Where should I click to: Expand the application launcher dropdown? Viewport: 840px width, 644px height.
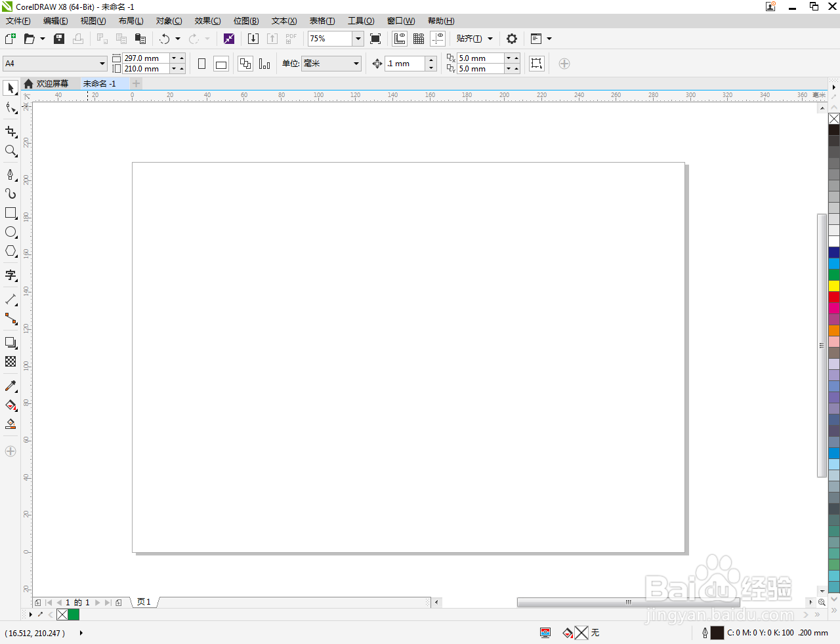click(x=549, y=39)
